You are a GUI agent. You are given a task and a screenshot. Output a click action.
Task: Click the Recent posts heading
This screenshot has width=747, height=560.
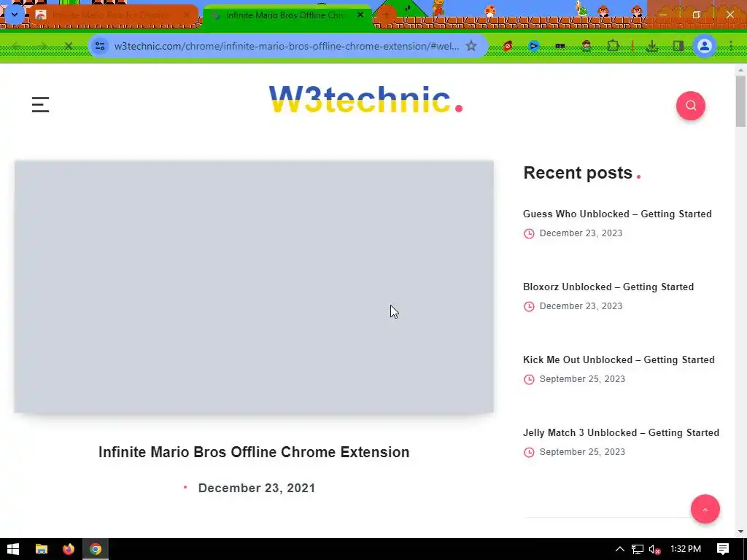[x=578, y=172]
